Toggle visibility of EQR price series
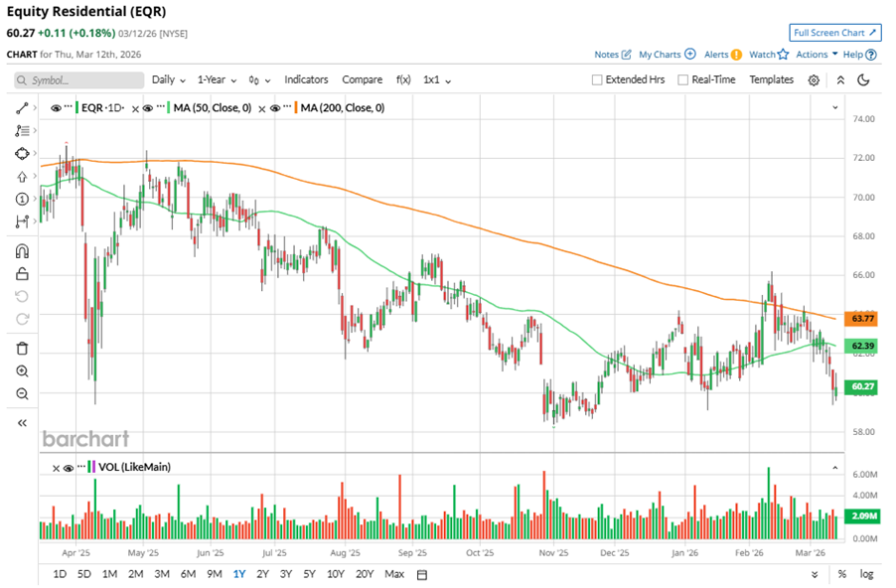The height and width of the screenshot is (588, 896). coord(56,108)
